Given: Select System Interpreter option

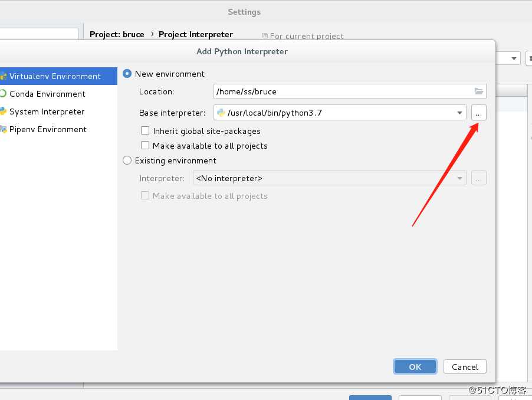Looking at the screenshot, I should tap(47, 112).
